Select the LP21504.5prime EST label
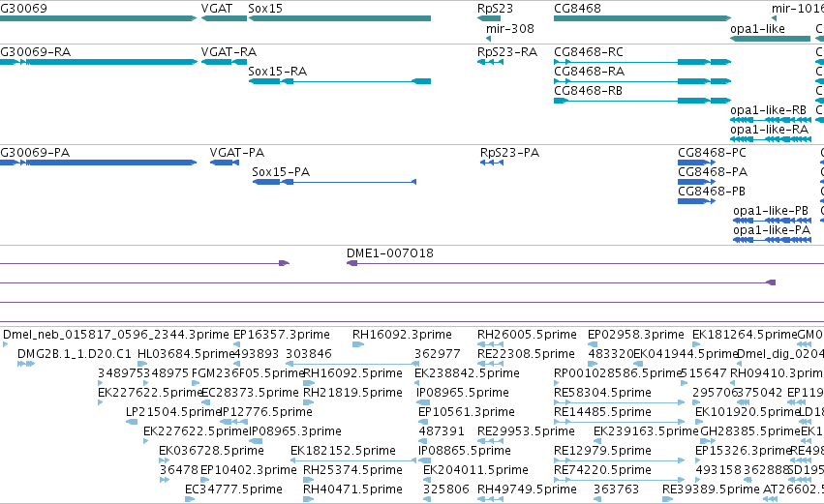This screenshot has height=504, width=824. click(173, 412)
